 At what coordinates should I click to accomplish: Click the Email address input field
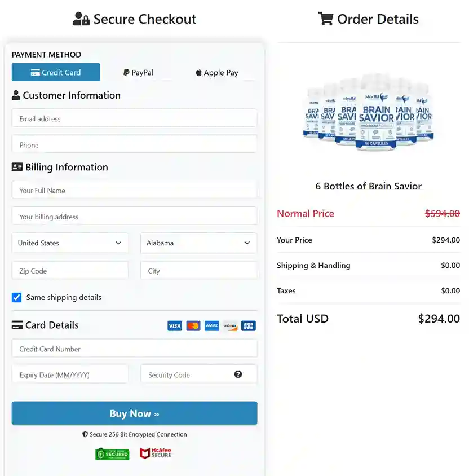point(134,118)
